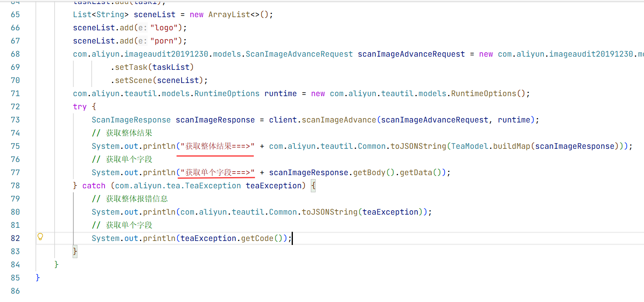Click line number 72 in gutter

[x=15, y=107]
